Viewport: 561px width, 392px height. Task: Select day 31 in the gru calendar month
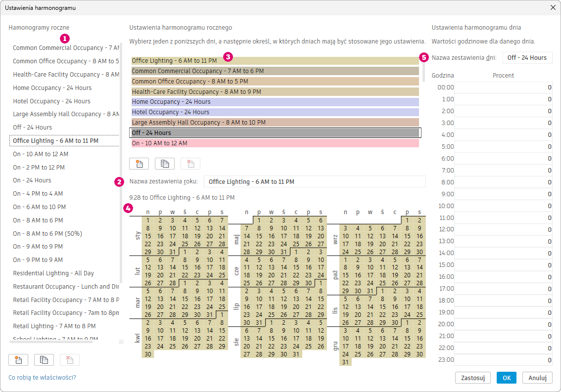(x=346, y=362)
